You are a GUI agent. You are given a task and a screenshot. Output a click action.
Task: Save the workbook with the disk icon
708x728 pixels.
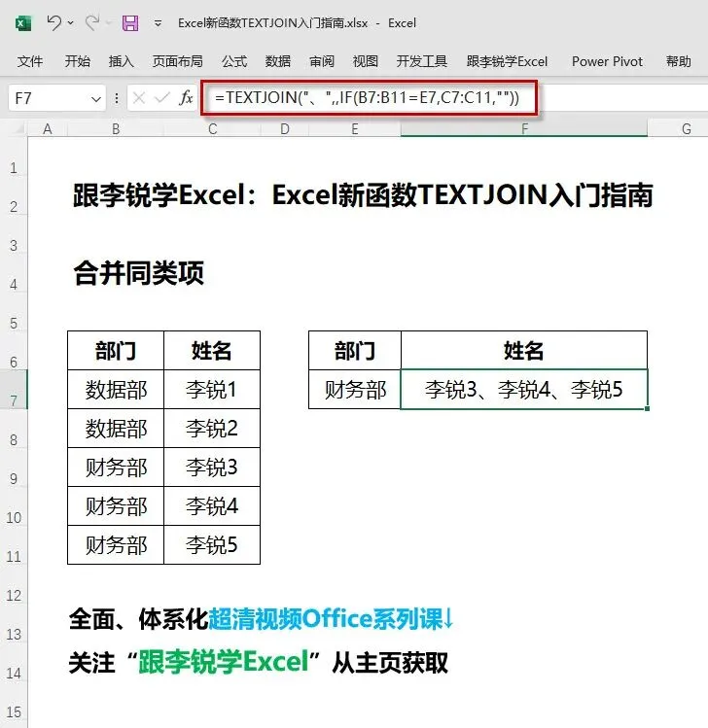coord(130,22)
